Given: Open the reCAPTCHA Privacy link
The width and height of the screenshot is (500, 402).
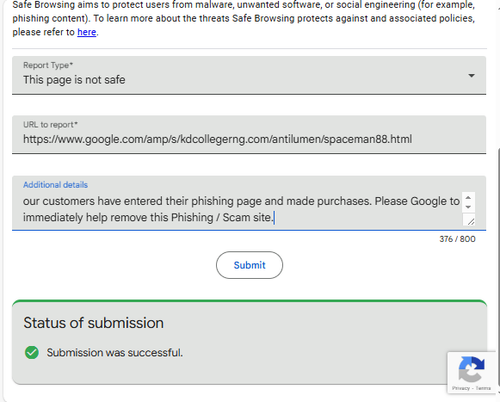Looking at the screenshot, I should [x=461, y=388].
